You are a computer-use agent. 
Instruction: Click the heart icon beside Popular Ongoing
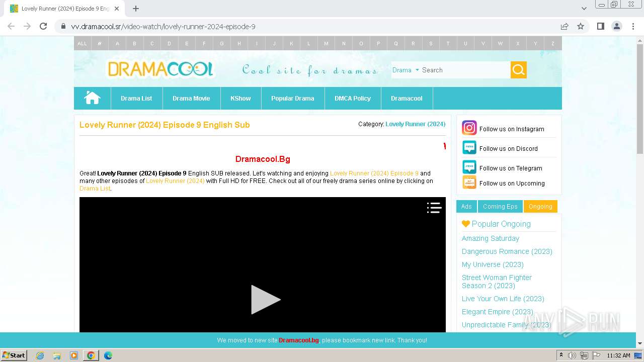tap(466, 224)
